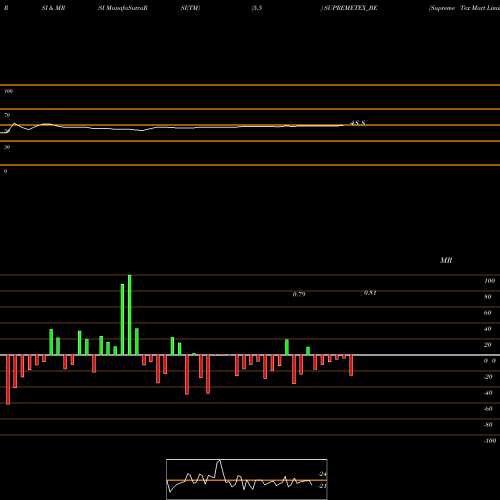Click the value 24 in mini chart
This screenshot has height=500, width=500.
click(x=322, y=474)
